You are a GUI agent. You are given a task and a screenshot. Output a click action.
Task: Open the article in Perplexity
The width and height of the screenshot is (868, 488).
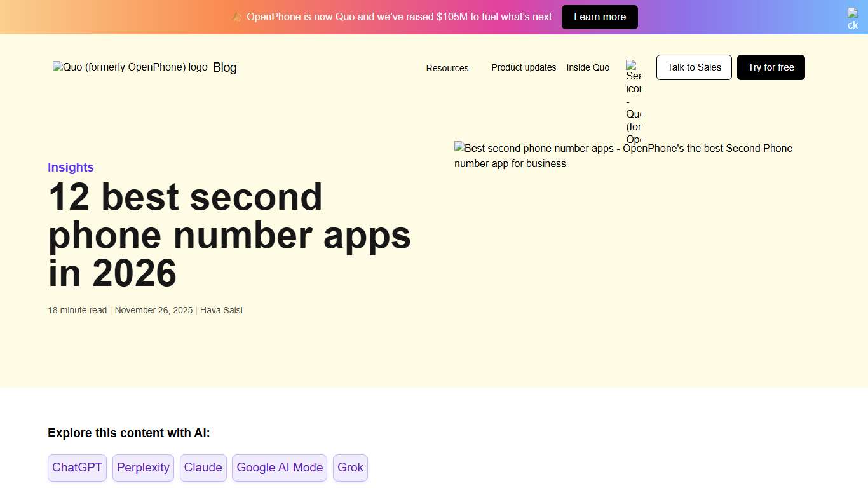(x=143, y=468)
